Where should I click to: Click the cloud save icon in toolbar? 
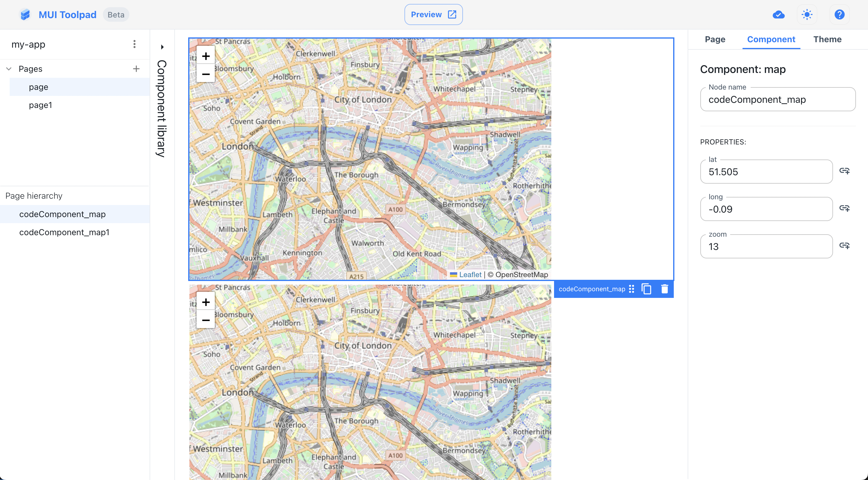[779, 14]
